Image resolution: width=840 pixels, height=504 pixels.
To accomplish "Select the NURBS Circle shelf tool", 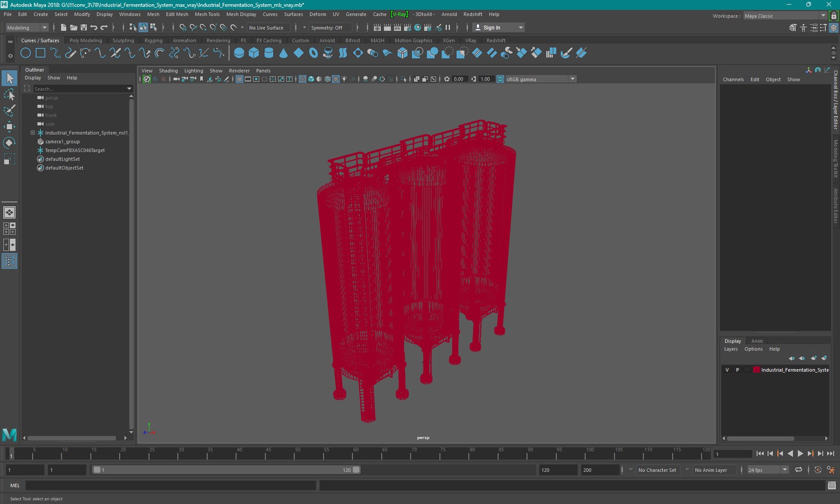I will click(26, 53).
